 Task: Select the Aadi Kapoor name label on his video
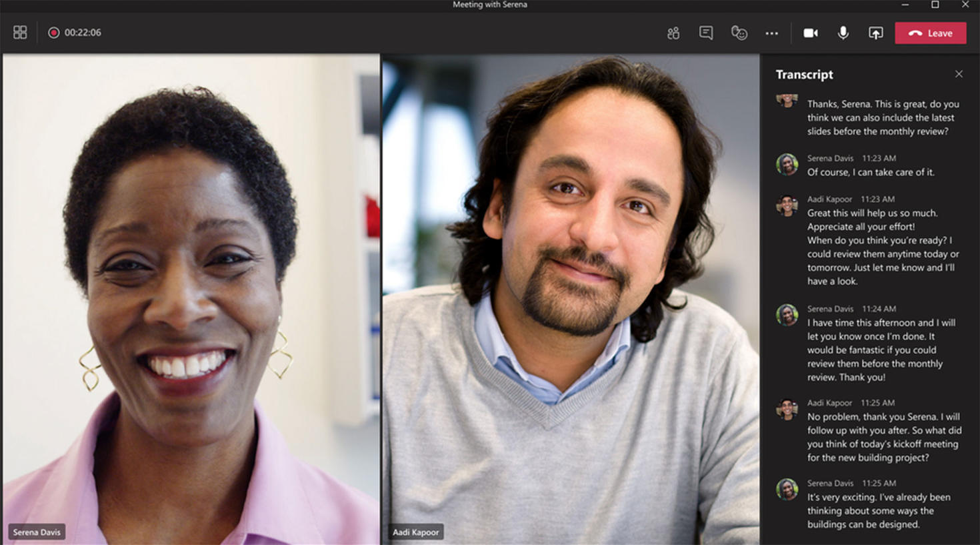pyautogui.click(x=415, y=532)
